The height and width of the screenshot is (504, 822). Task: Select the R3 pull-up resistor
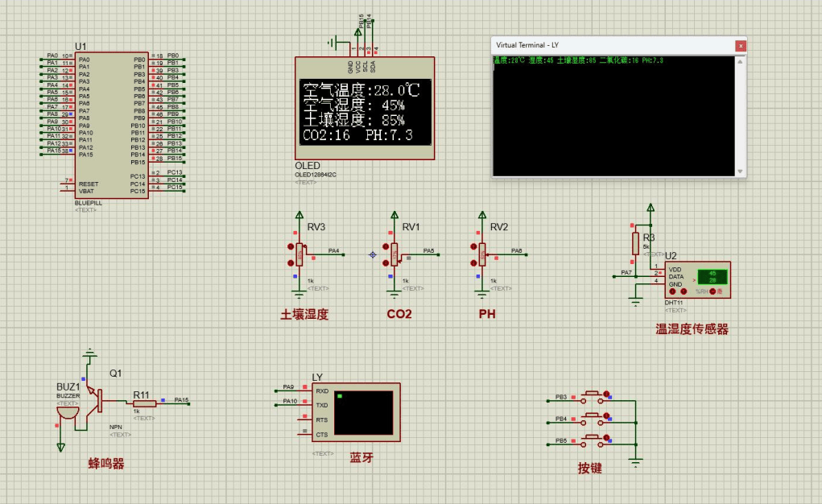[x=635, y=243]
